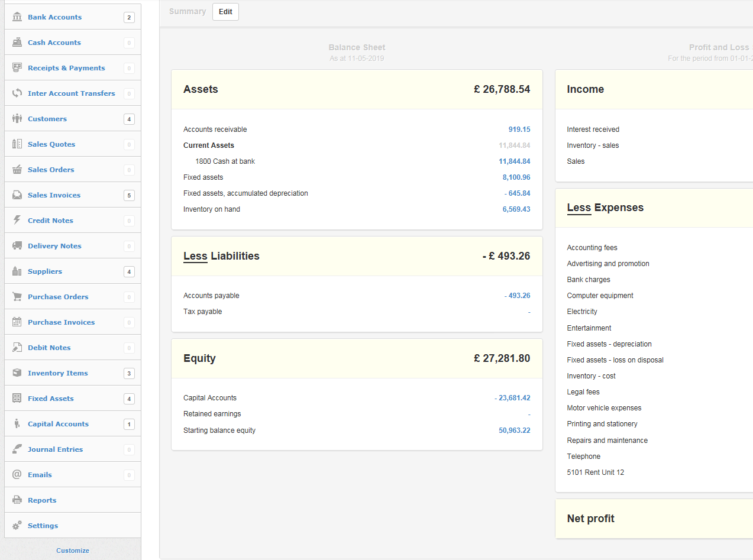Click the Edit button next to Summary
Screen dimensions: 753x560
[x=225, y=12]
